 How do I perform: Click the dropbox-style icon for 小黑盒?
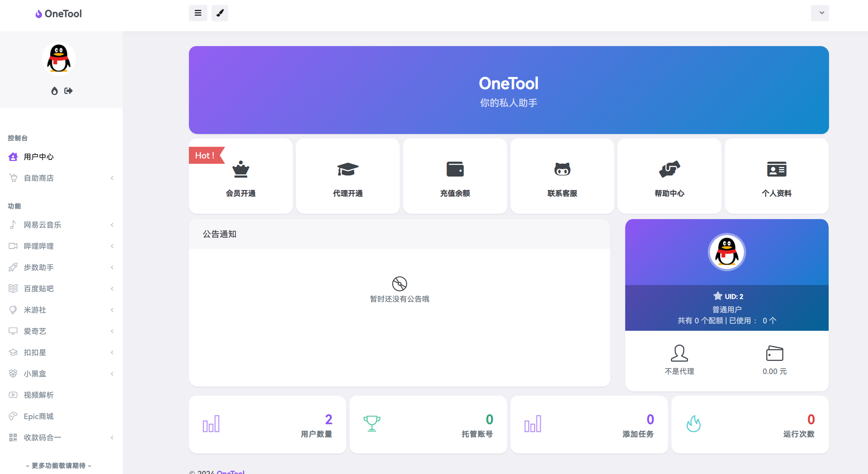click(13, 374)
